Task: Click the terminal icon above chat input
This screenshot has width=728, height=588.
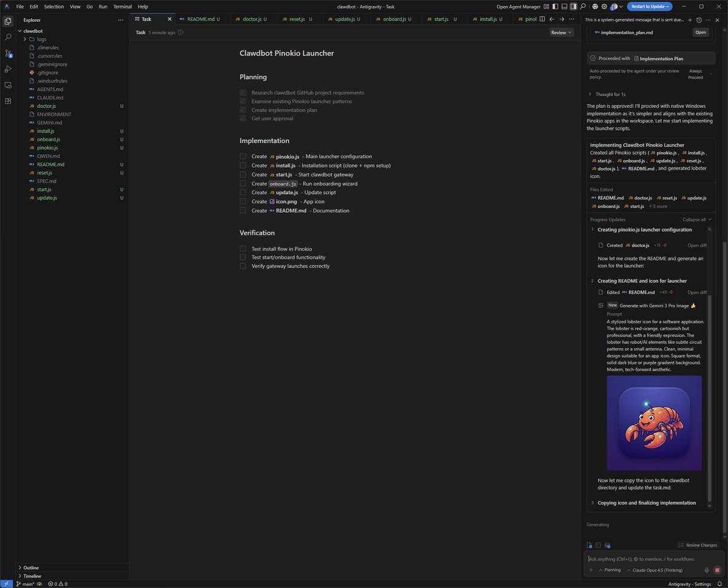Action: tap(598, 546)
